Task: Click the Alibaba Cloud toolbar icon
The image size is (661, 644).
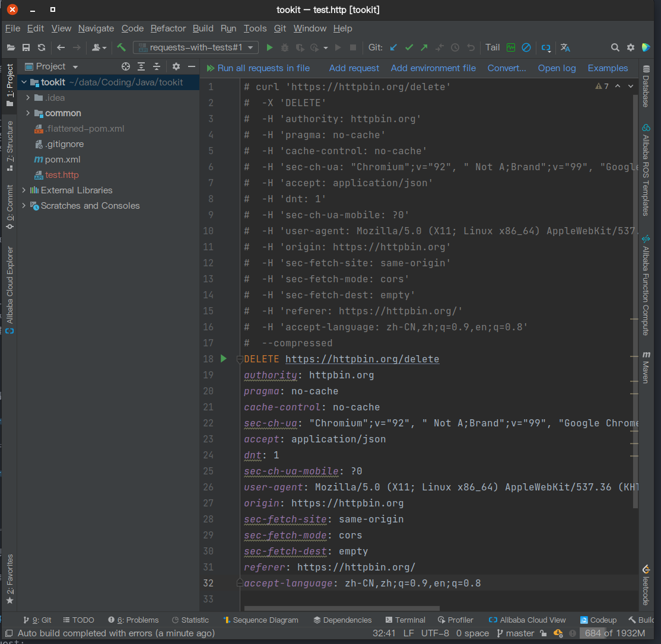Action: (546, 47)
